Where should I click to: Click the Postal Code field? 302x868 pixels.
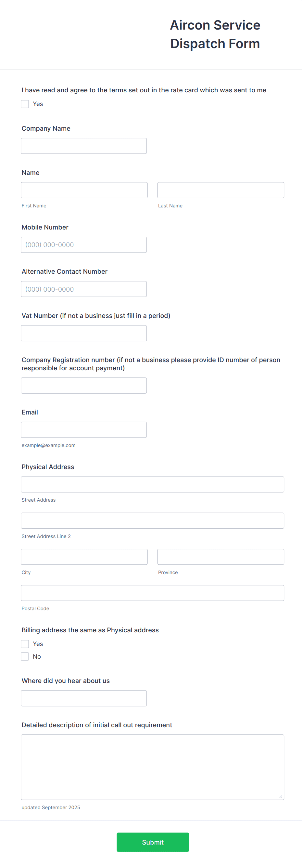[153, 593]
